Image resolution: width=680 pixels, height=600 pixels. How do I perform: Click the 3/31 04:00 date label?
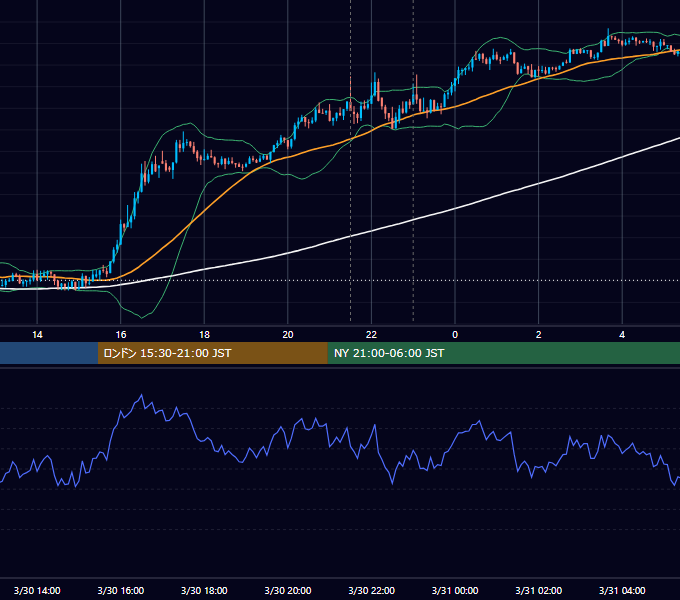tap(622, 590)
